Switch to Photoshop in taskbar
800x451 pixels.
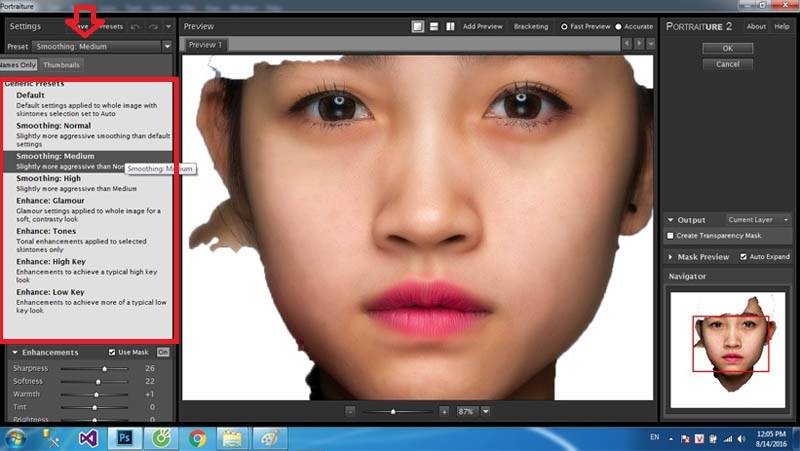click(x=124, y=438)
